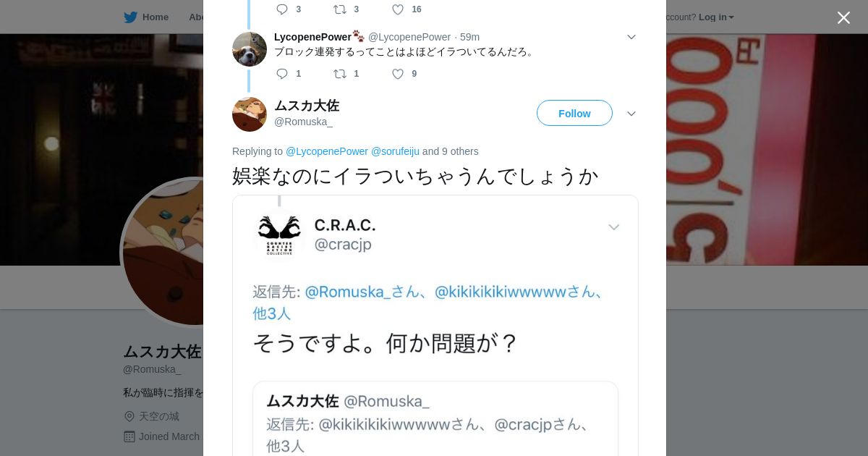
Task: Go to the Home tab
Action: (x=146, y=17)
